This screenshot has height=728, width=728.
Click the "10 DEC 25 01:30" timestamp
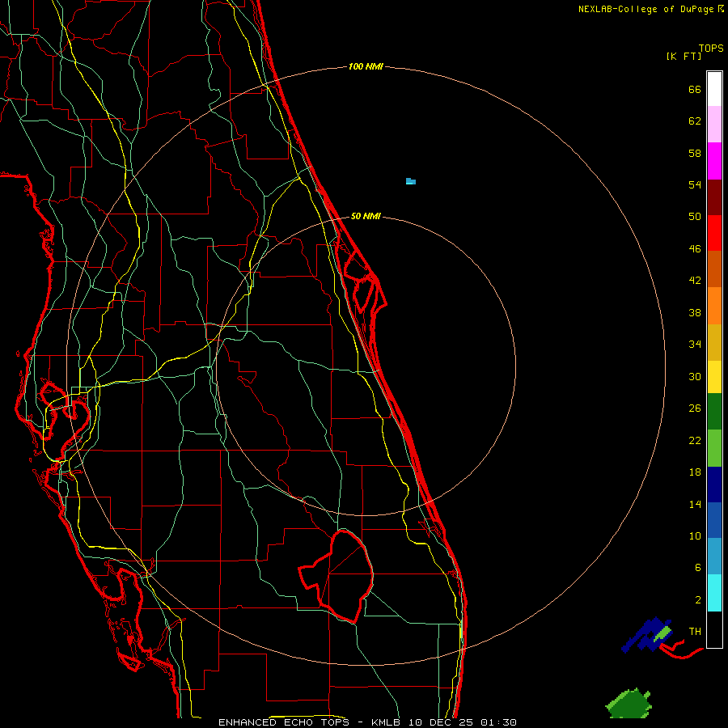click(x=463, y=722)
